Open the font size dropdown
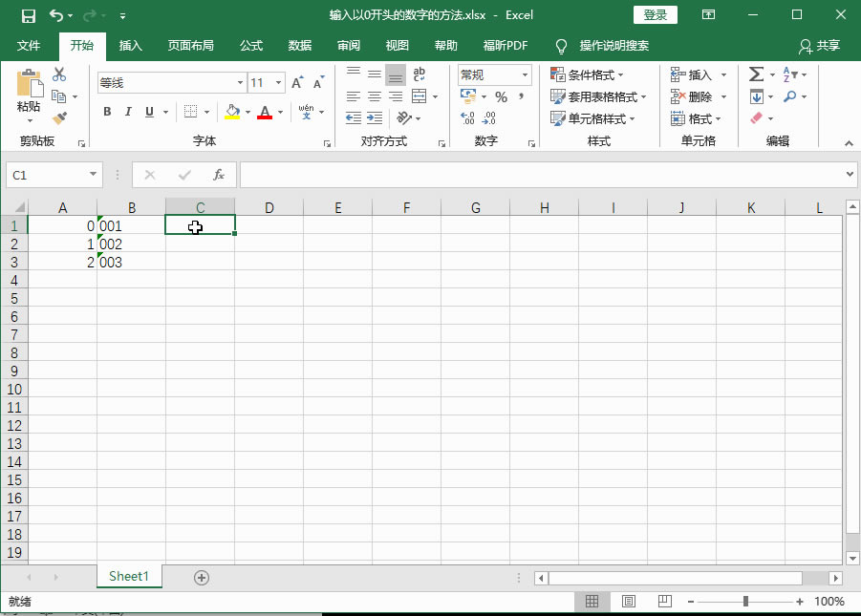 (x=280, y=82)
